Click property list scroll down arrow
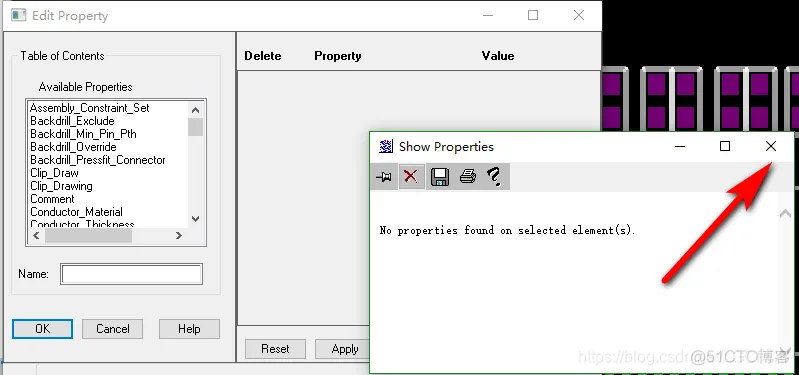This screenshot has height=375, width=799. click(x=195, y=219)
